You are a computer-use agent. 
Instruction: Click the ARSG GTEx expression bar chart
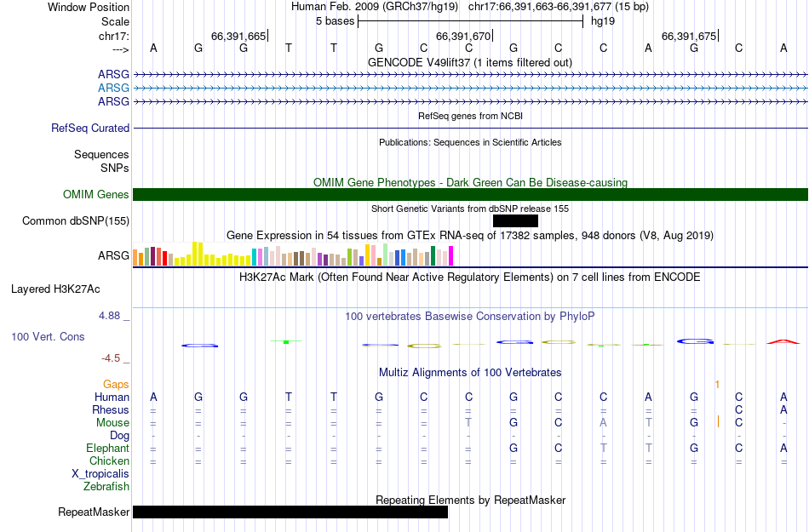[293, 255]
